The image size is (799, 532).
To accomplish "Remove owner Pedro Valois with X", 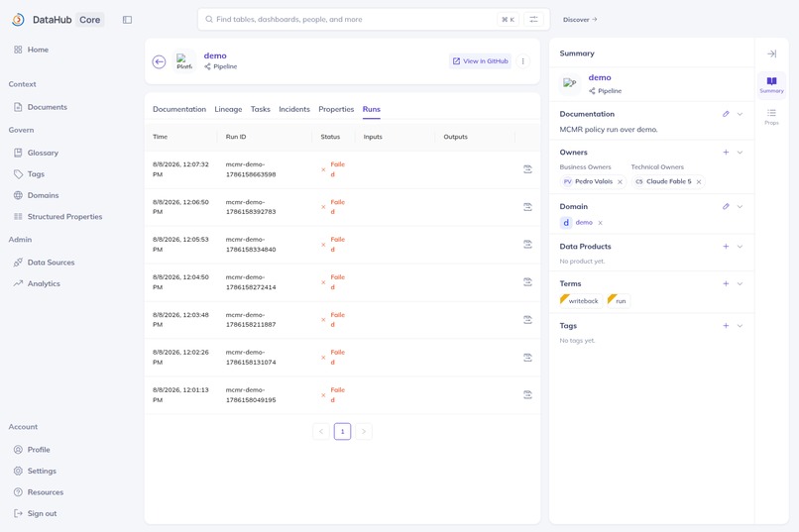I will click(x=620, y=181).
